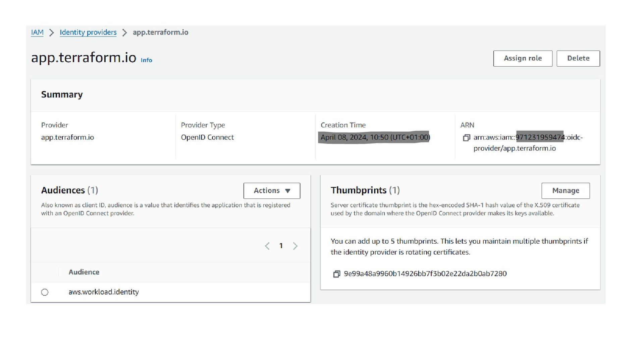This screenshot has height=362, width=644.
Task: Select the aws.workload.identity audience radio button
Action: coord(45,292)
